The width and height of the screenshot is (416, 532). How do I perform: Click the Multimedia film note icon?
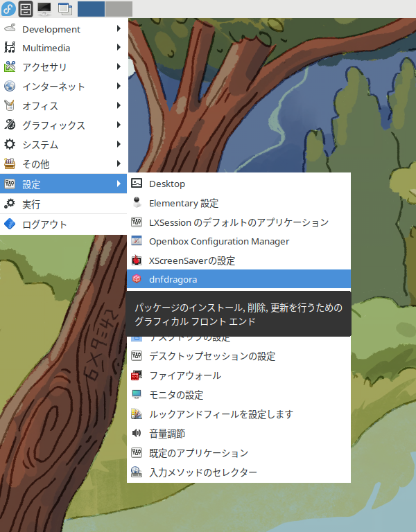coord(10,48)
